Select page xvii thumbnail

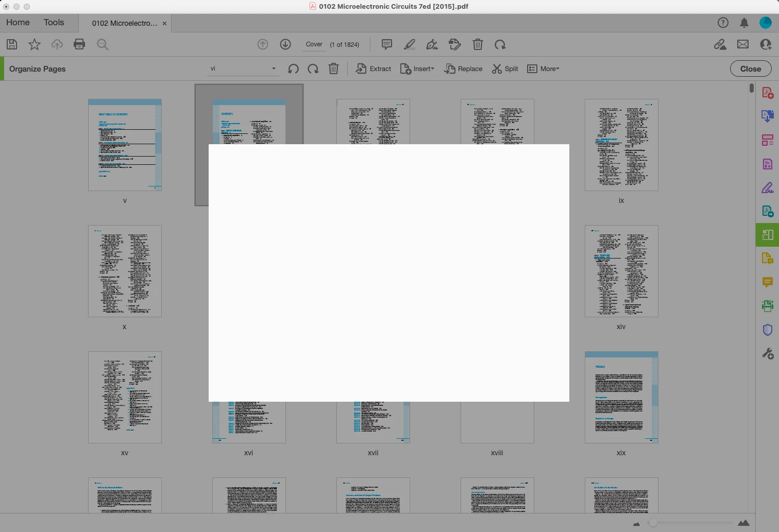click(x=373, y=422)
